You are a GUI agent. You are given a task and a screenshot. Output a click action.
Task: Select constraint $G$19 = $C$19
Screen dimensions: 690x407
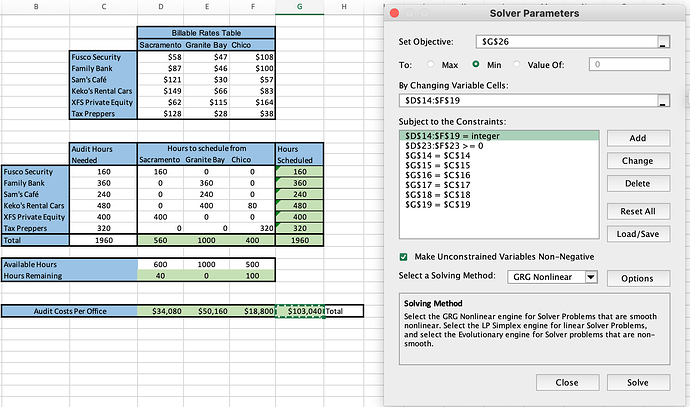(x=499, y=205)
